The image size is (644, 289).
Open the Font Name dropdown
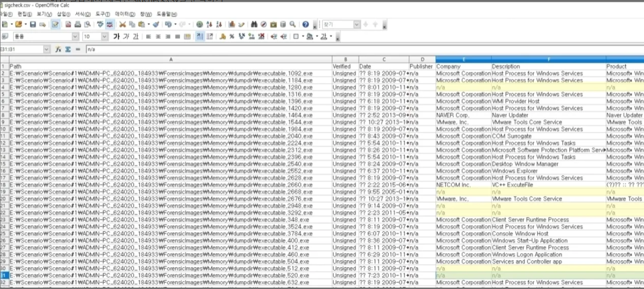click(x=75, y=36)
